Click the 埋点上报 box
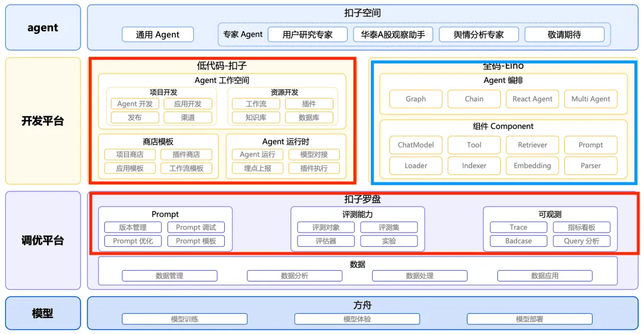Image resolution: width=644 pixels, height=334 pixels. click(x=258, y=168)
